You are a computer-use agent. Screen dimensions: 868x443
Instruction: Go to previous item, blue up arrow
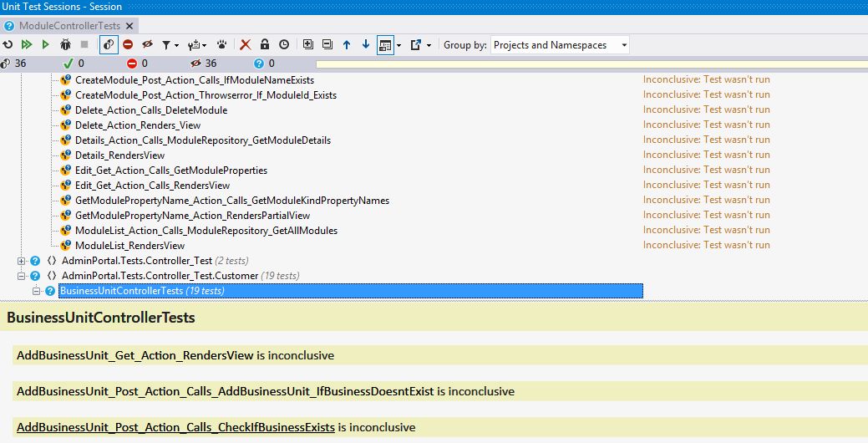click(347, 45)
